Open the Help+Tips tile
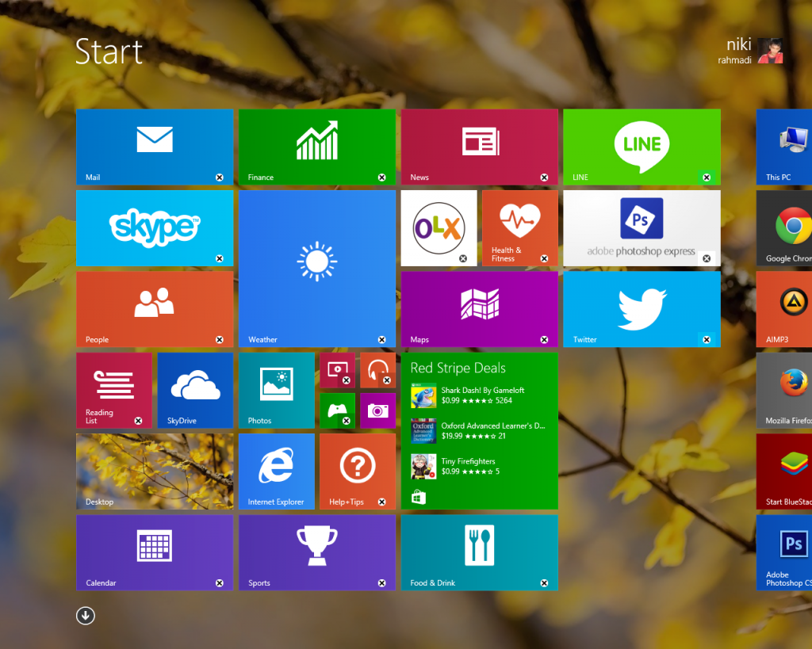Screen dimensions: 812x649 pyautogui.click(x=358, y=471)
